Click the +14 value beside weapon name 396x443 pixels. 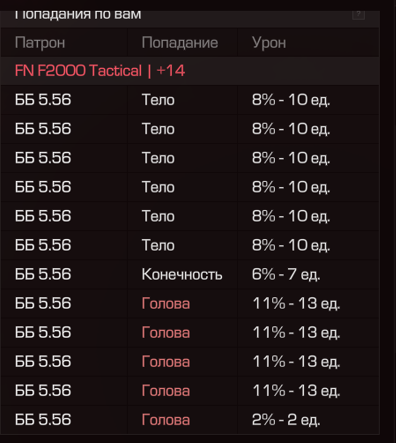170,71
